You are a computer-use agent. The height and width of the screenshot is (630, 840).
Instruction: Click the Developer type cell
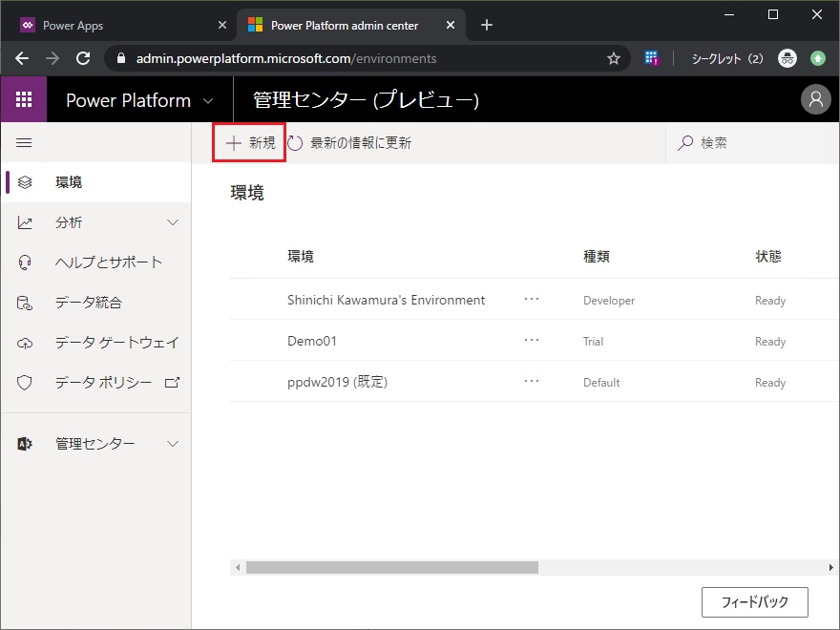[x=609, y=301]
